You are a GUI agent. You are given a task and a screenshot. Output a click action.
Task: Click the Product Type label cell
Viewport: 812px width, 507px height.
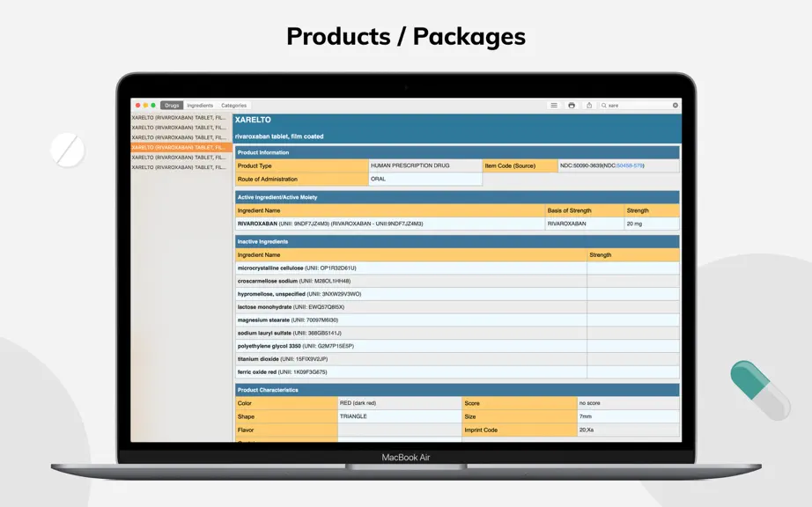coord(302,165)
